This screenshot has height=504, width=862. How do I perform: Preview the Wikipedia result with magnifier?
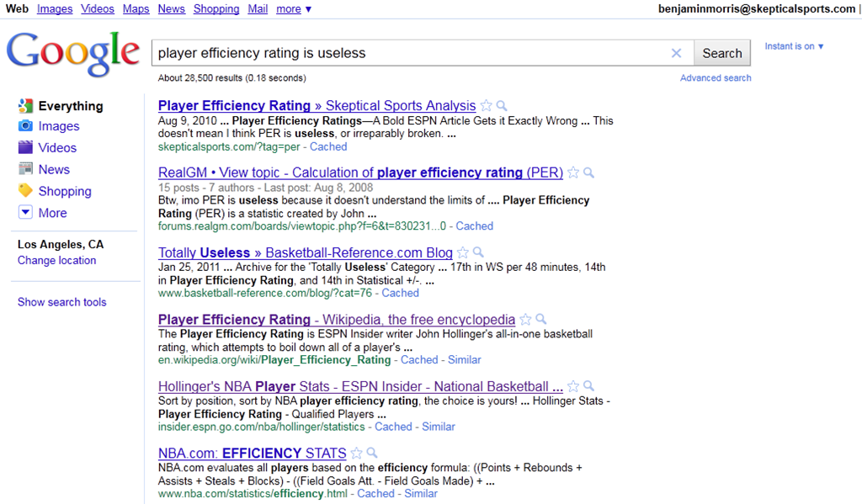pos(541,320)
